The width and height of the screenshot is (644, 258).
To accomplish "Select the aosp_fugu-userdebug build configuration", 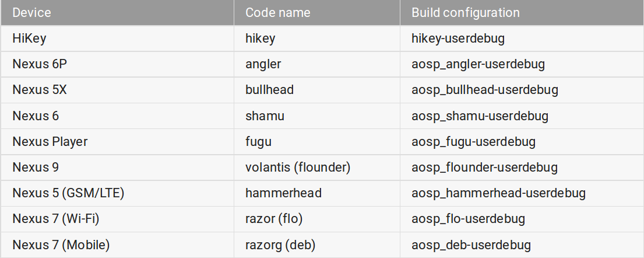I will point(473,141).
